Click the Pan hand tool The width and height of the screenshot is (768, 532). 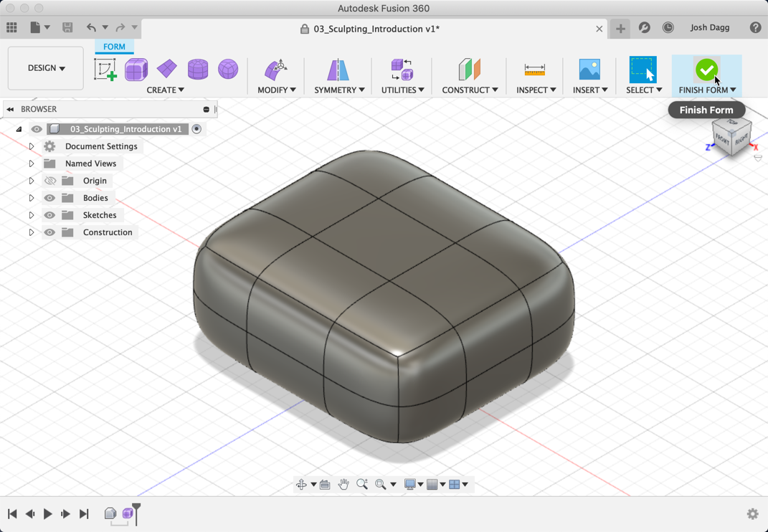pyautogui.click(x=343, y=485)
